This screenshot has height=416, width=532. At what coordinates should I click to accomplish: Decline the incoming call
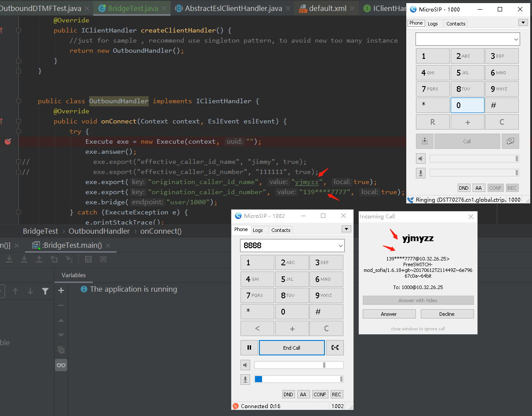(x=447, y=314)
